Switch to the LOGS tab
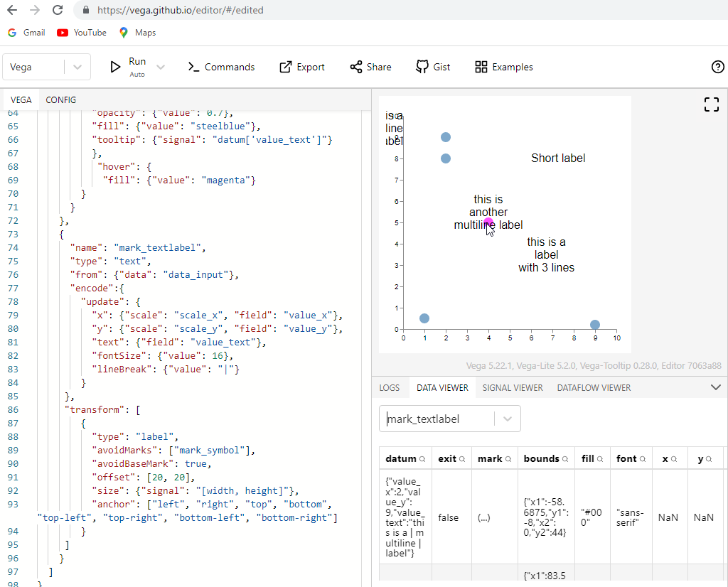Viewport: 728px width, 587px height. tap(390, 387)
